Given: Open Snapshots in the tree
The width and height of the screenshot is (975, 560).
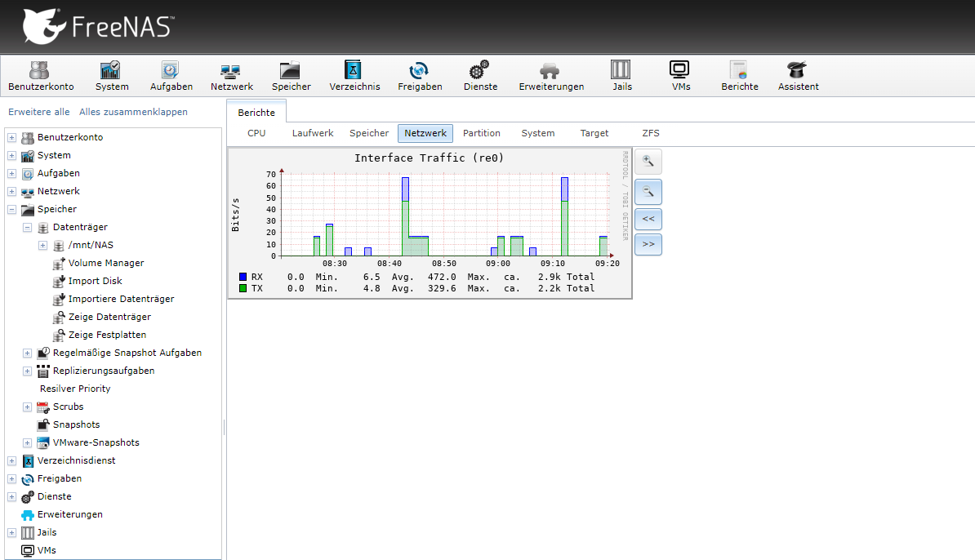Looking at the screenshot, I should [76, 424].
